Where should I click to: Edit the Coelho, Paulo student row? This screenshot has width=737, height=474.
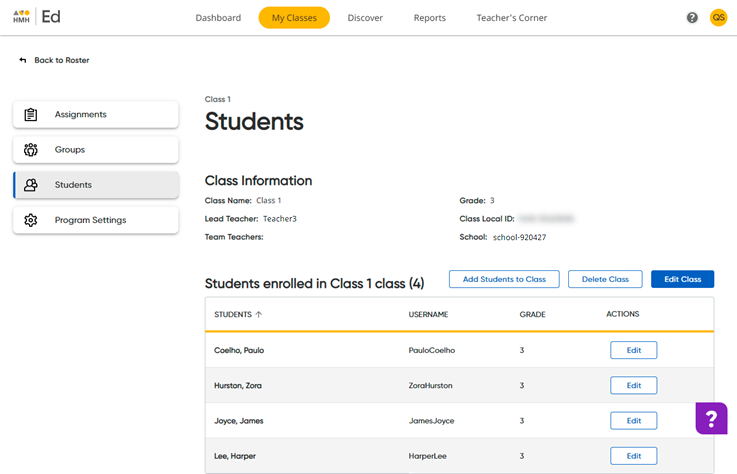634,350
